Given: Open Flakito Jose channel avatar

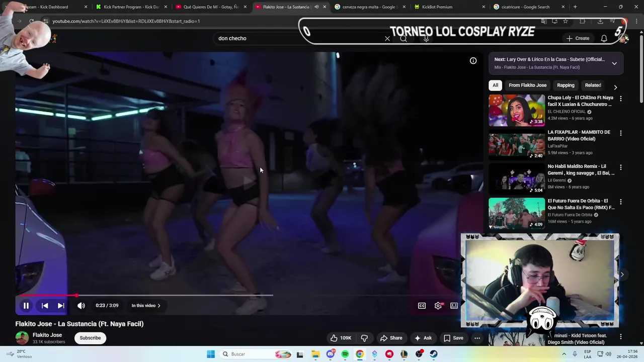Looking at the screenshot, I should pyautogui.click(x=22, y=338).
